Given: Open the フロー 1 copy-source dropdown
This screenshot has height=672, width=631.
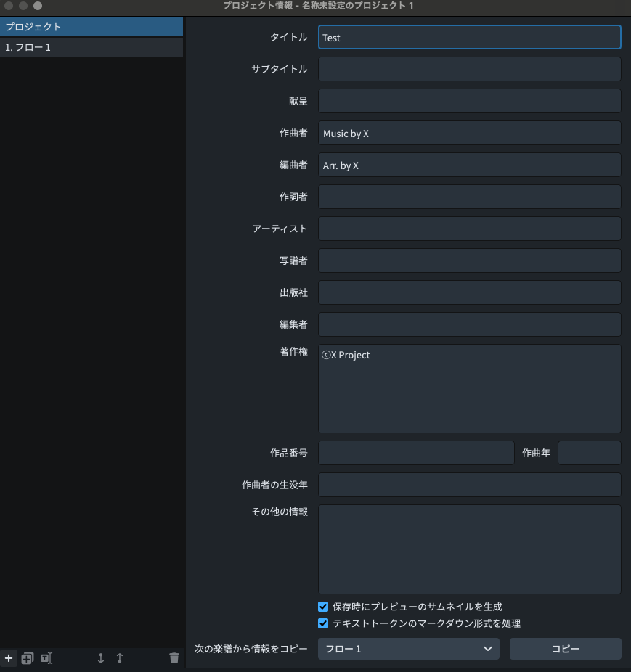Looking at the screenshot, I should [x=408, y=649].
